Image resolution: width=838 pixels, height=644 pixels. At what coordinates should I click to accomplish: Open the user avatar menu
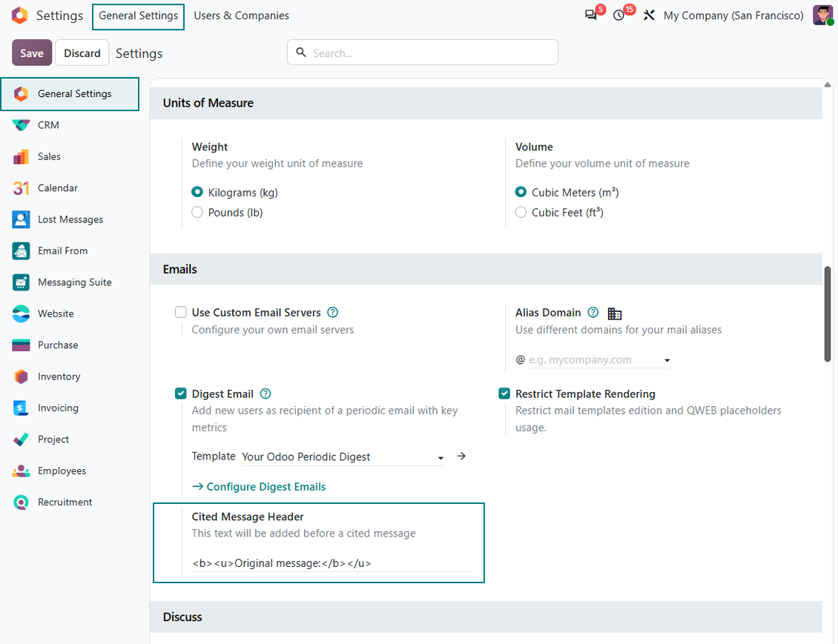[822, 16]
